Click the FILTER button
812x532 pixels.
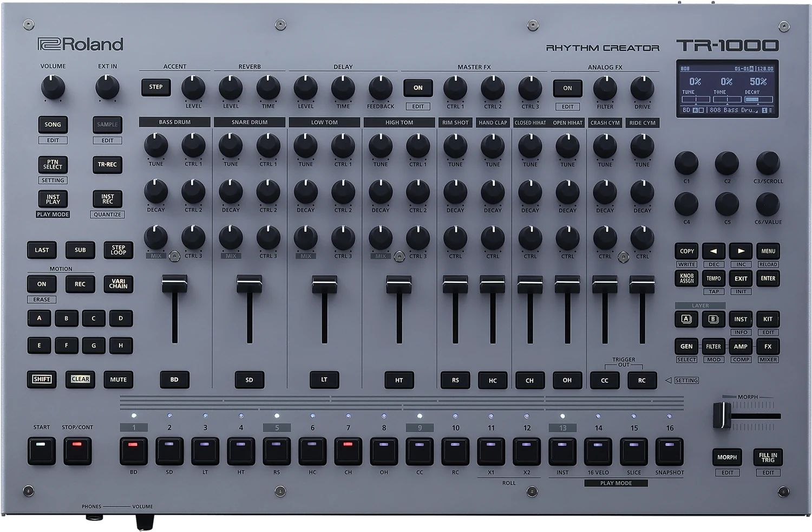tap(713, 346)
